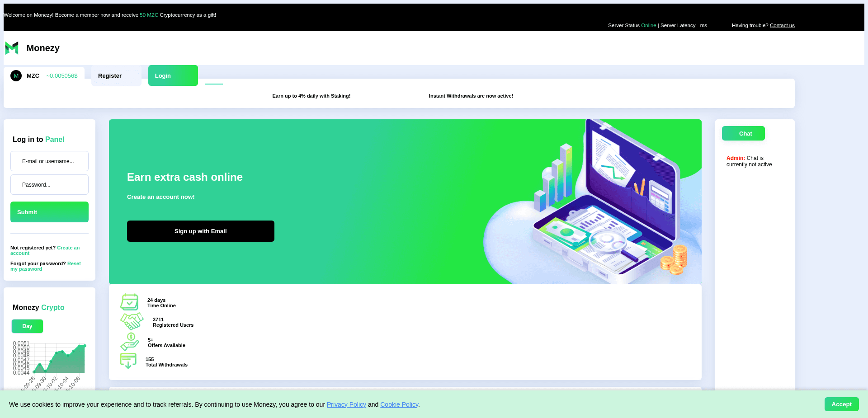The height and width of the screenshot is (418, 868).
Task: Select the Day chart timeframe
Action: 27,326
